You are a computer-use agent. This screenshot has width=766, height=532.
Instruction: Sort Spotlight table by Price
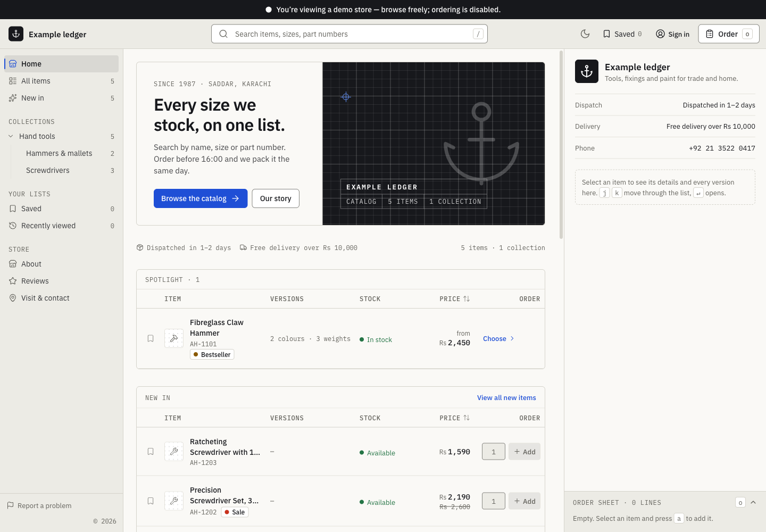pos(455,299)
